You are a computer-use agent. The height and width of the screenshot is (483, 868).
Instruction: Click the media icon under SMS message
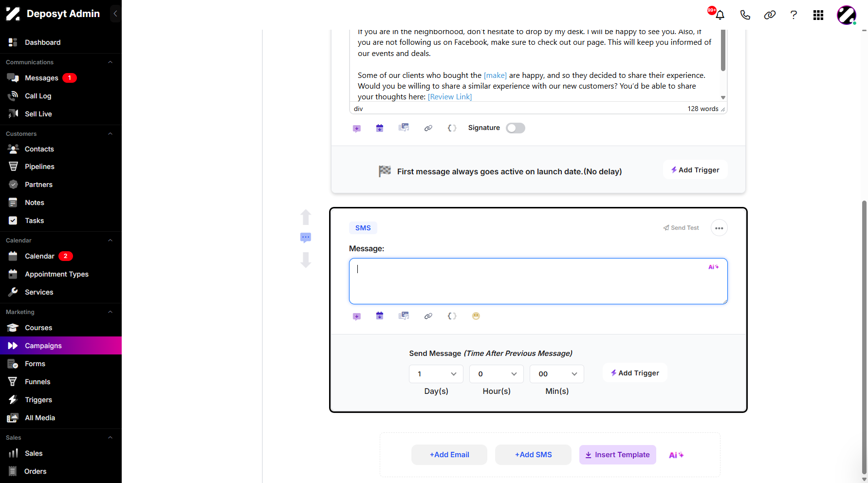point(404,316)
